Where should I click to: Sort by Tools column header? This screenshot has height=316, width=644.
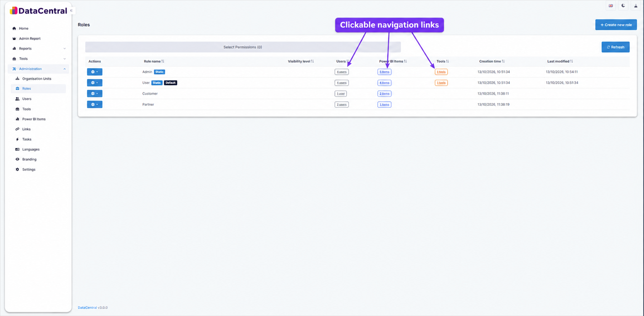[443, 61]
